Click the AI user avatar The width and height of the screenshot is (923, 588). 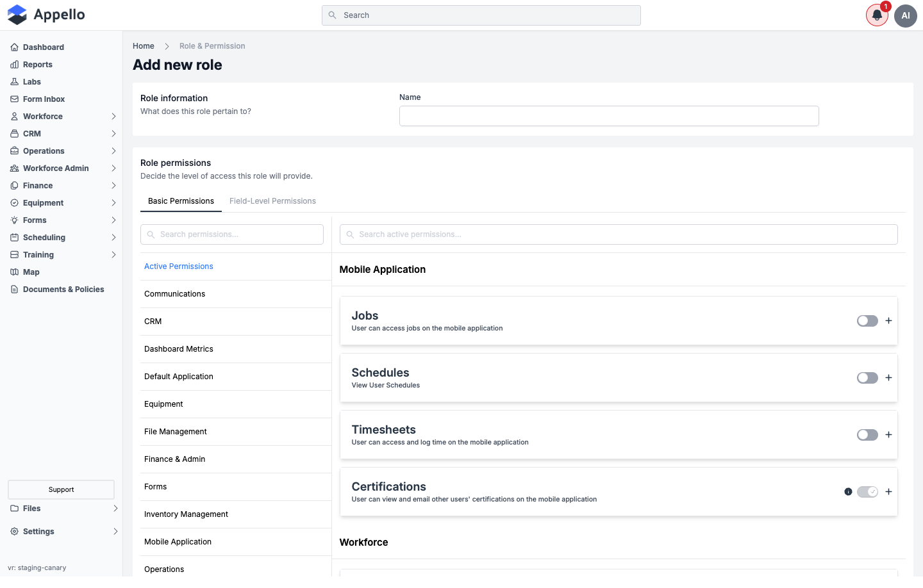coord(906,15)
